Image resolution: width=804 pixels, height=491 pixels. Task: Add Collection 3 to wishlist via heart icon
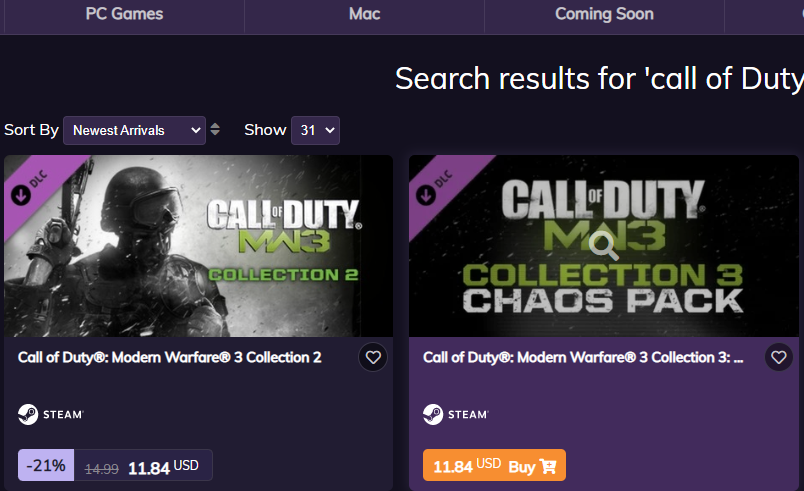[778, 357]
